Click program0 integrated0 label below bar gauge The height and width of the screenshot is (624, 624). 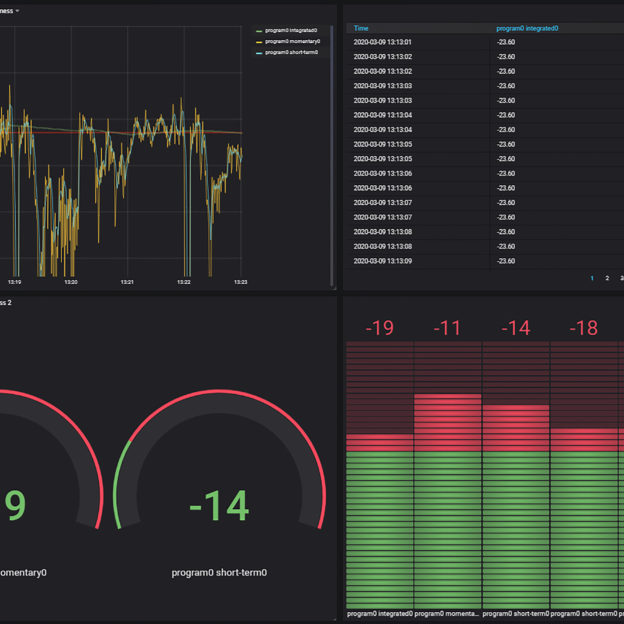pyautogui.click(x=380, y=614)
